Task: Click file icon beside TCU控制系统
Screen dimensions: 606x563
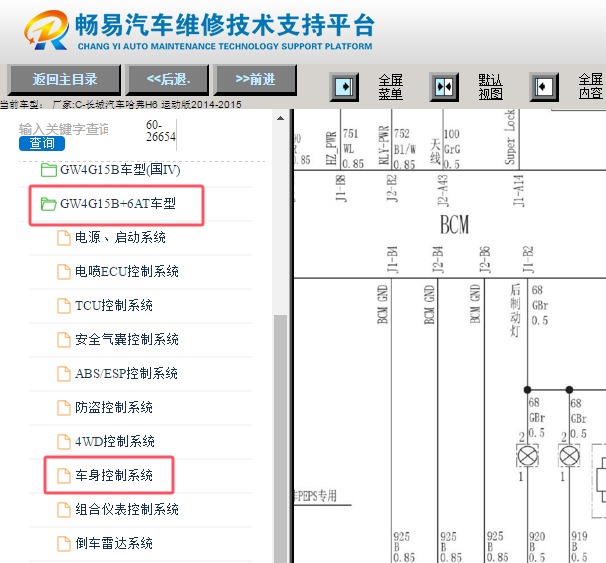Action: click(64, 306)
